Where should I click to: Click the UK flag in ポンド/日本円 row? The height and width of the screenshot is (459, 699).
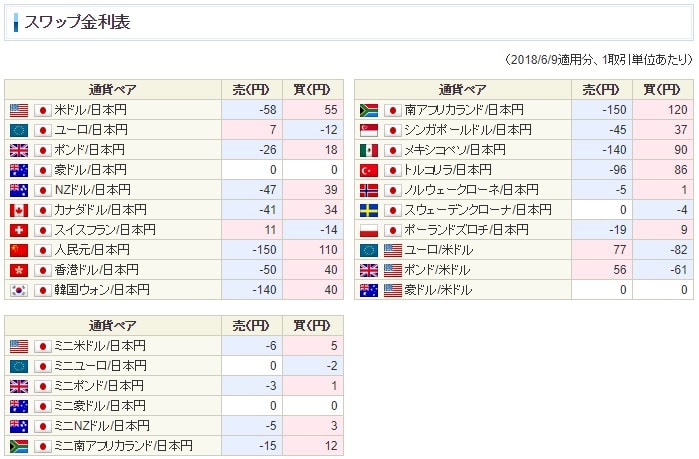(19, 150)
